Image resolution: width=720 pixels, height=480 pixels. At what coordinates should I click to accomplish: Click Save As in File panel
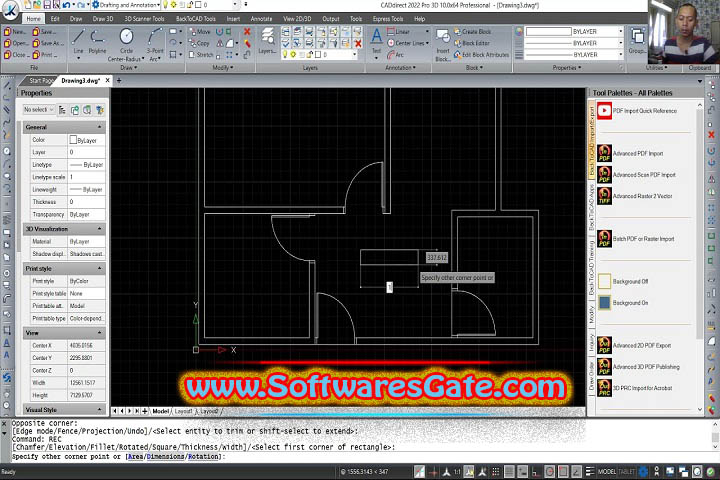pyautogui.click(x=46, y=43)
